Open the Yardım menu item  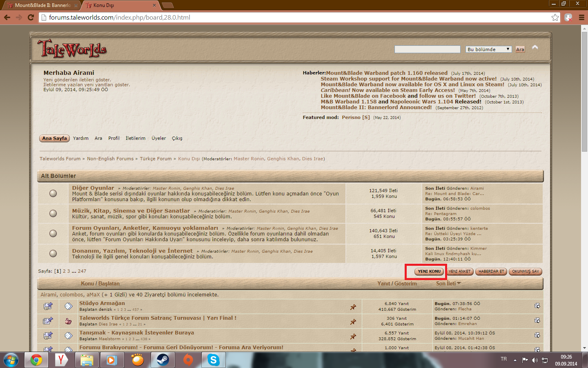pos(81,138)
